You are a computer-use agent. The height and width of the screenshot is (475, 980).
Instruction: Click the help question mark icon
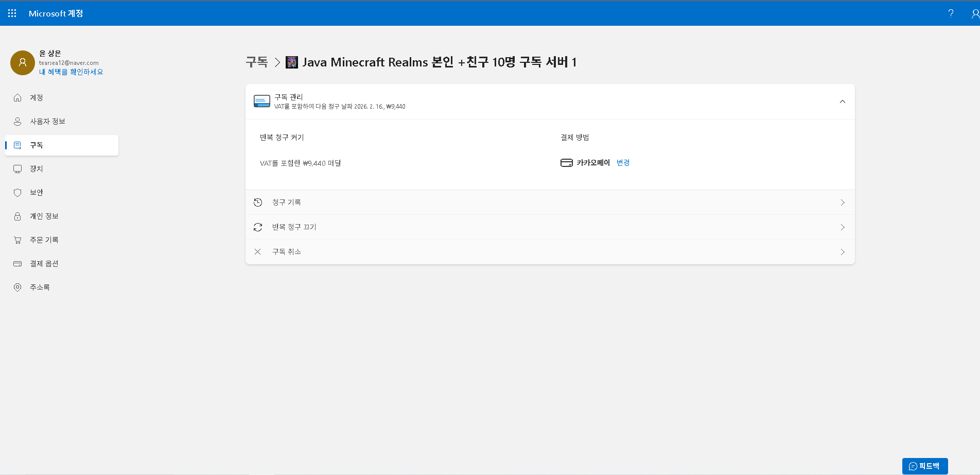951,13
